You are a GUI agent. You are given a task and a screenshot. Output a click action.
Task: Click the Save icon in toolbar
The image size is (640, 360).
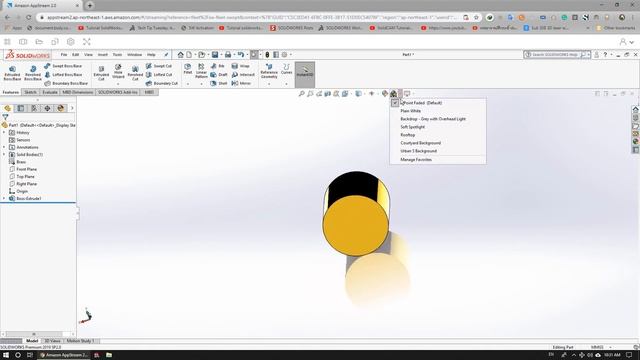(x=215, y=55)
